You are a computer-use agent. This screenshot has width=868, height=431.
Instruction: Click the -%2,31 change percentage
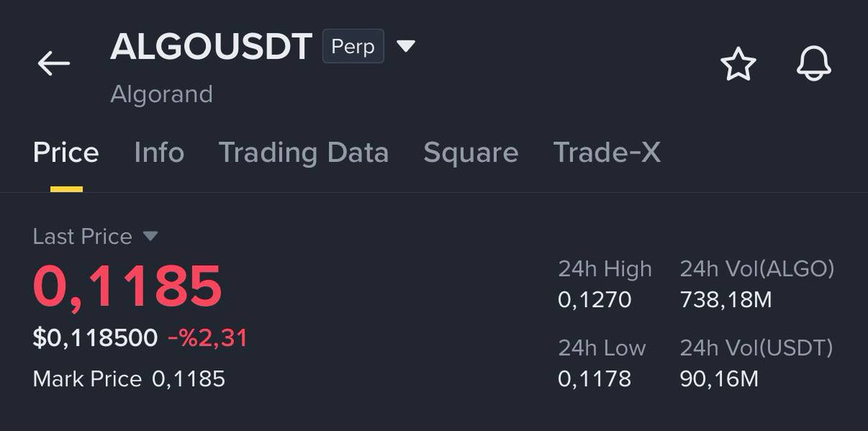click(208, 338)
